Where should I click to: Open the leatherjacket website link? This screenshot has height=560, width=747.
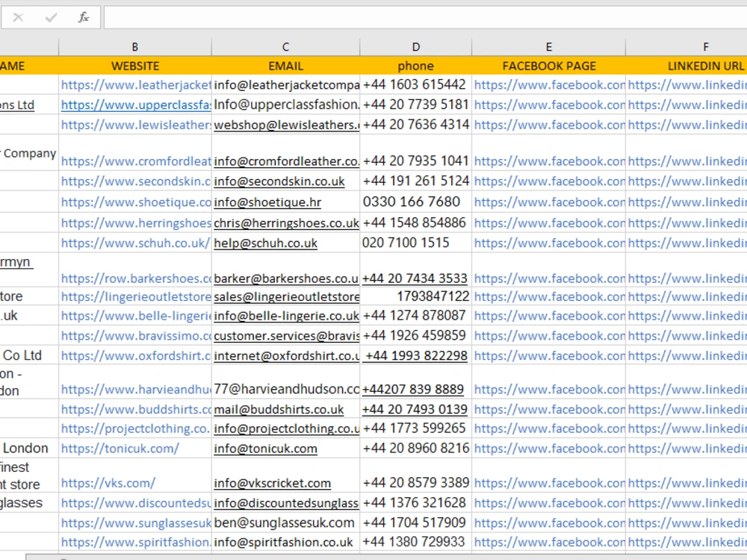tap(136, 85)
